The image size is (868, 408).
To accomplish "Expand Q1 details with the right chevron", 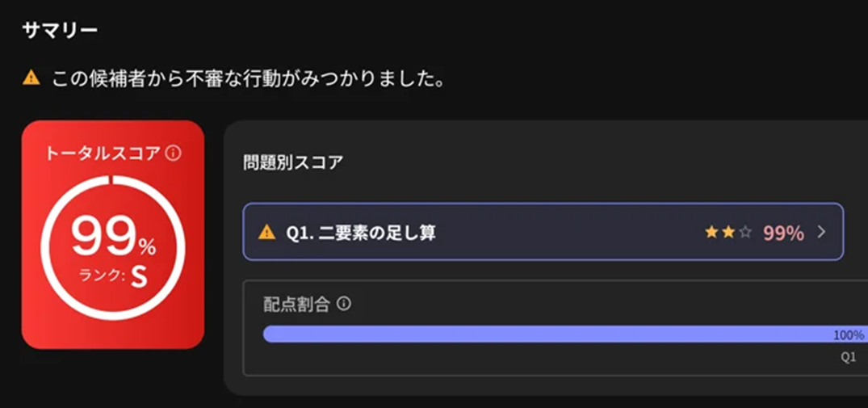I will [x=821, y=233].
